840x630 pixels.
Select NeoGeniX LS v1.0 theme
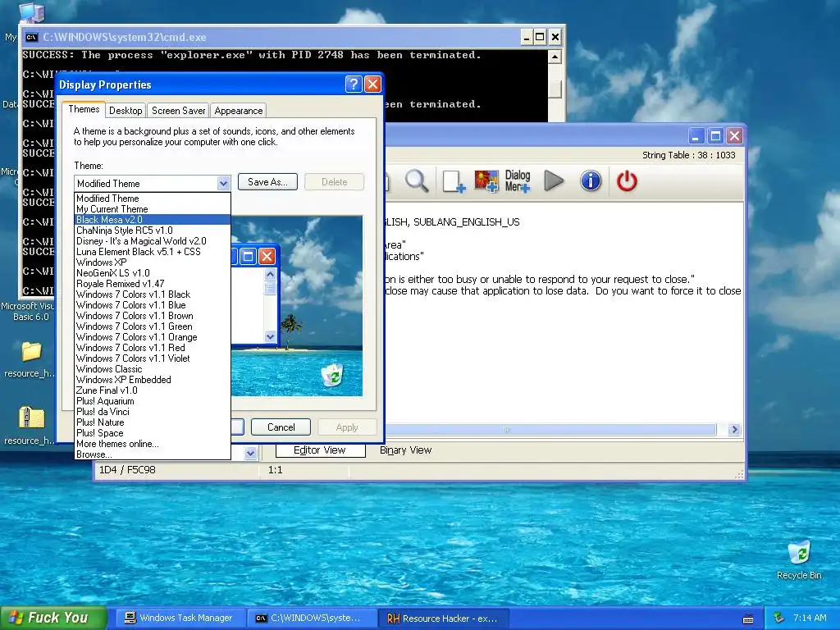click(x=152, y=273)
